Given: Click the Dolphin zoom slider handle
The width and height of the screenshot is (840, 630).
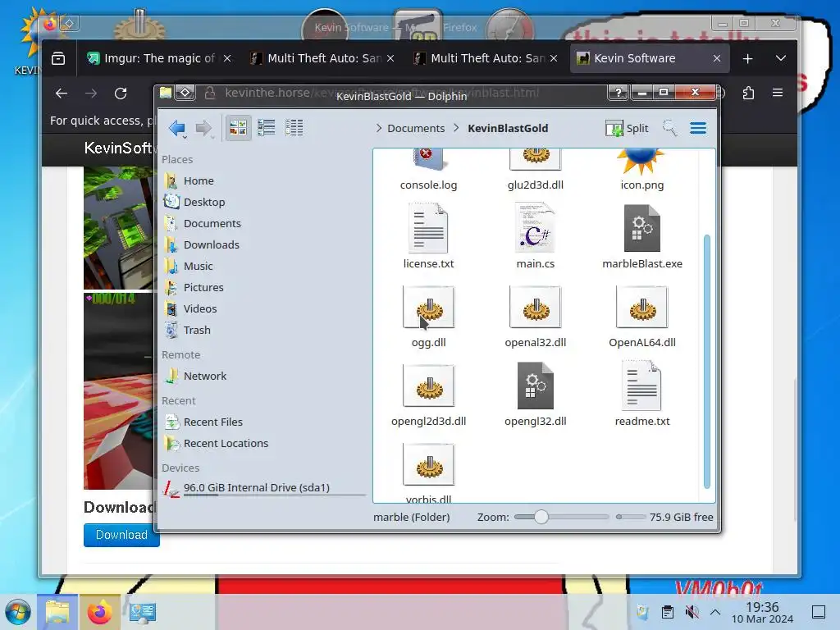Looking at the screenshot, I should tap(541, 517).
